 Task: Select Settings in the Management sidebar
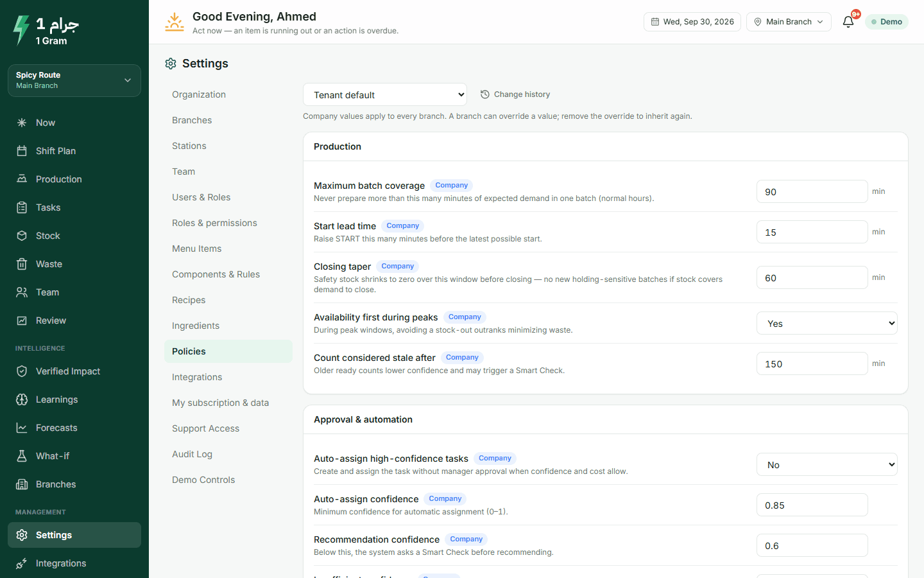tap(74, 535)
